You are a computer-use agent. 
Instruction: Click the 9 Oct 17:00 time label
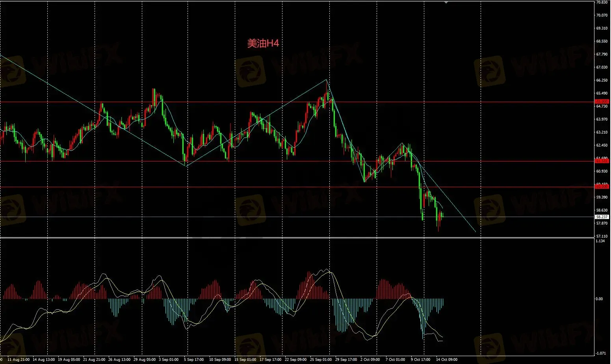[x=421, y=360]
